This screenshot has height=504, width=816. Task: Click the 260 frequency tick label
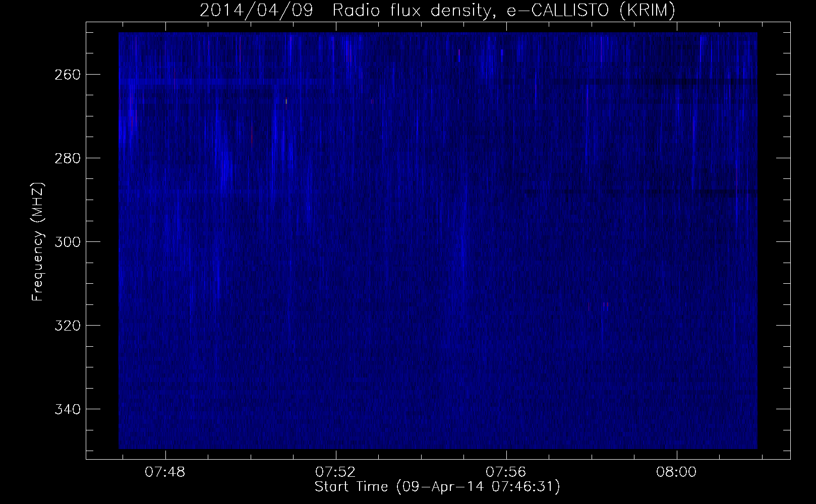67,75
